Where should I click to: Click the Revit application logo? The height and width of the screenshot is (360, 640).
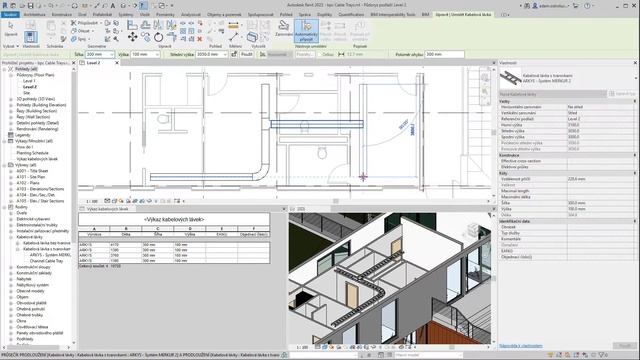pyautogui.click(x=5, y=6)
